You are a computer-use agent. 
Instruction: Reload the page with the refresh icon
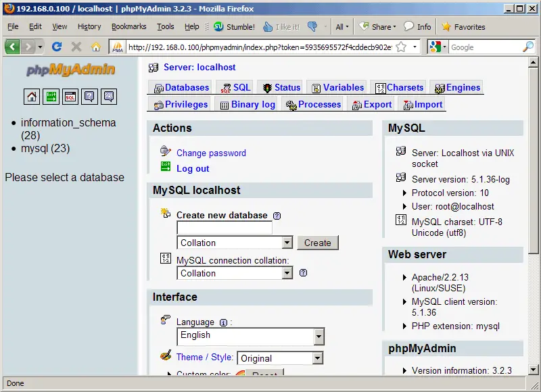coord(57,47)
